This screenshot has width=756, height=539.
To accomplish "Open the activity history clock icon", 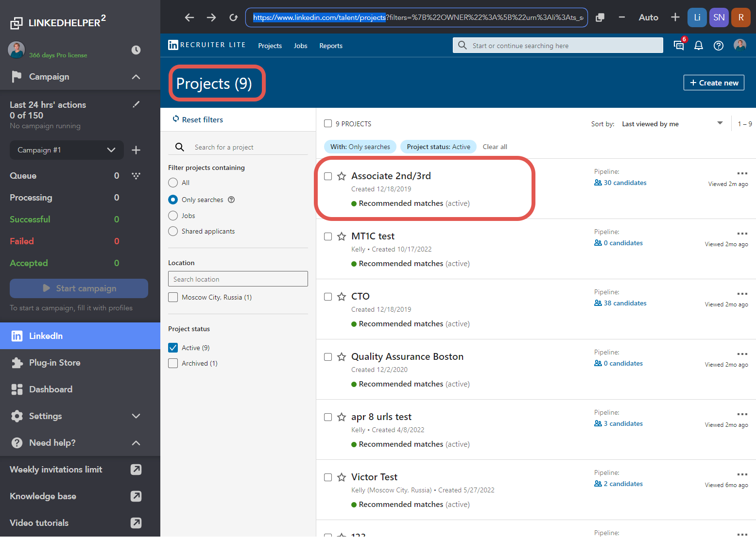I will pyautogui.click(x=136, y=50).
